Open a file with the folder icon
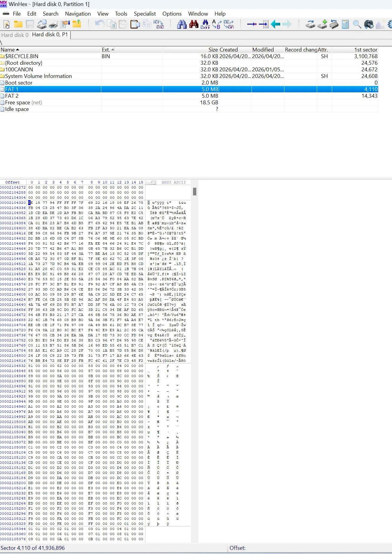Screen dimensions: 392x554 pos(18,24)
